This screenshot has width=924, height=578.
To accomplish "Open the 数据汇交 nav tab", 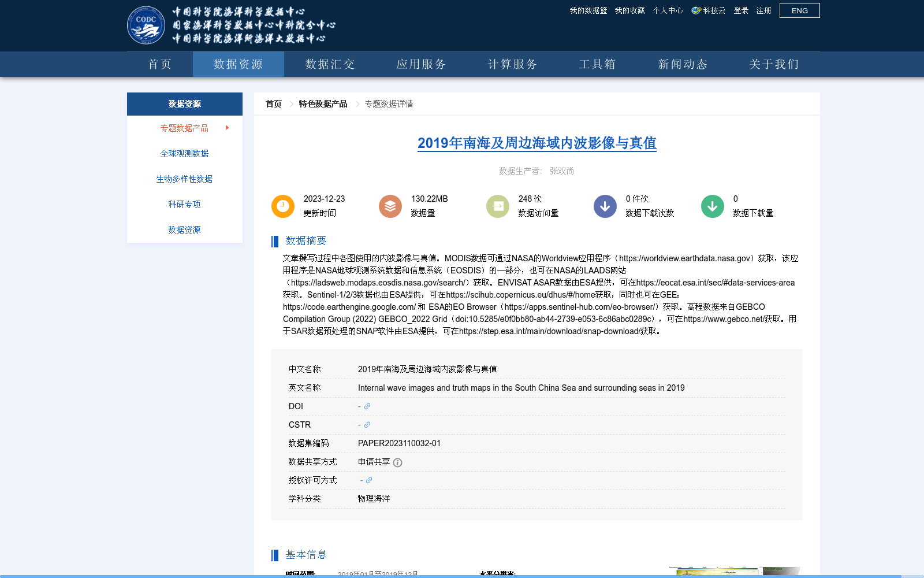I will tap(330, 64).
